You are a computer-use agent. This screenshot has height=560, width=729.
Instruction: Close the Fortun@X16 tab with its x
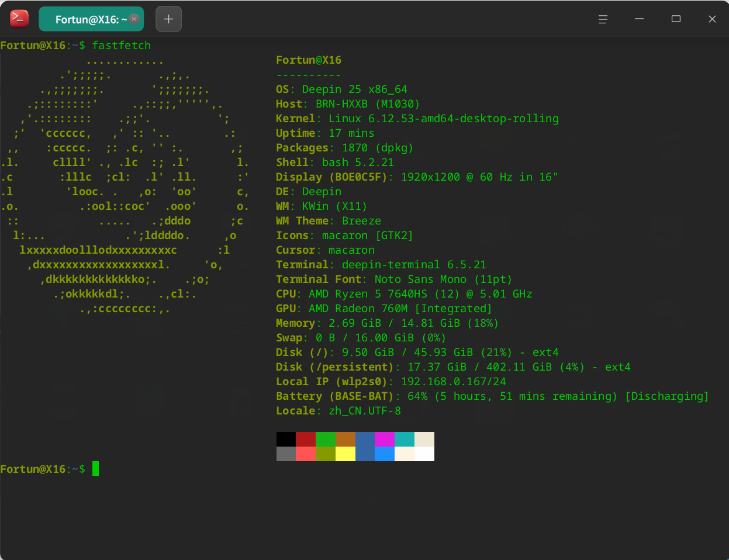(x=134, y=19)
